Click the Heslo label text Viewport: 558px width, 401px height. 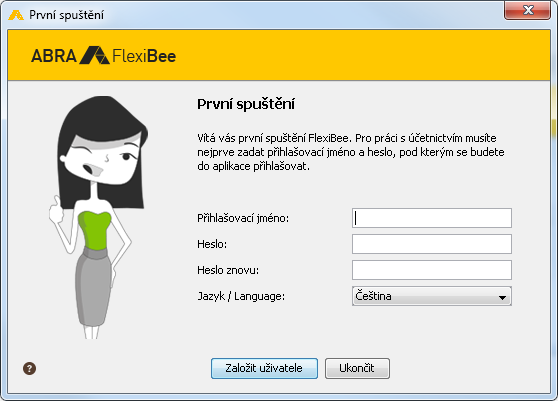212,244
